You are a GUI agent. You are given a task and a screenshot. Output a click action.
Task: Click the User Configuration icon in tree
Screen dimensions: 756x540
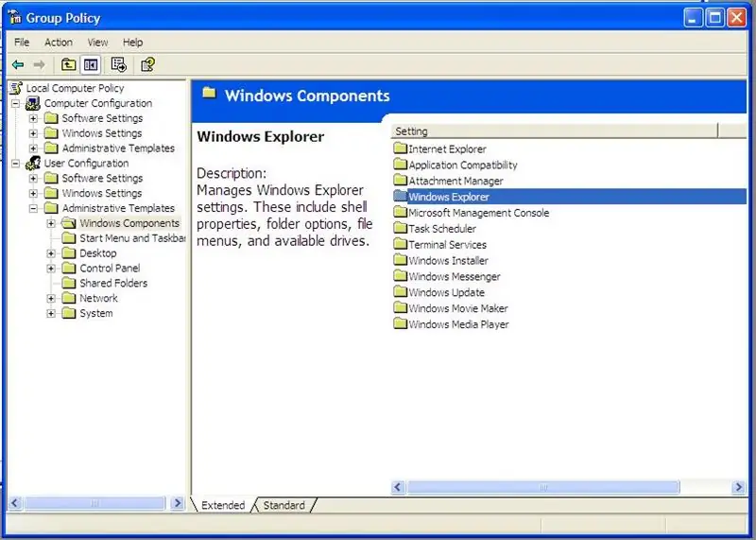(33, 163)
